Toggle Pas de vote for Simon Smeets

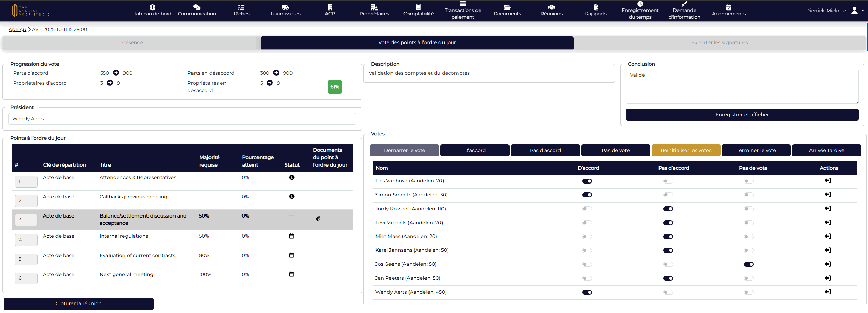749,195
